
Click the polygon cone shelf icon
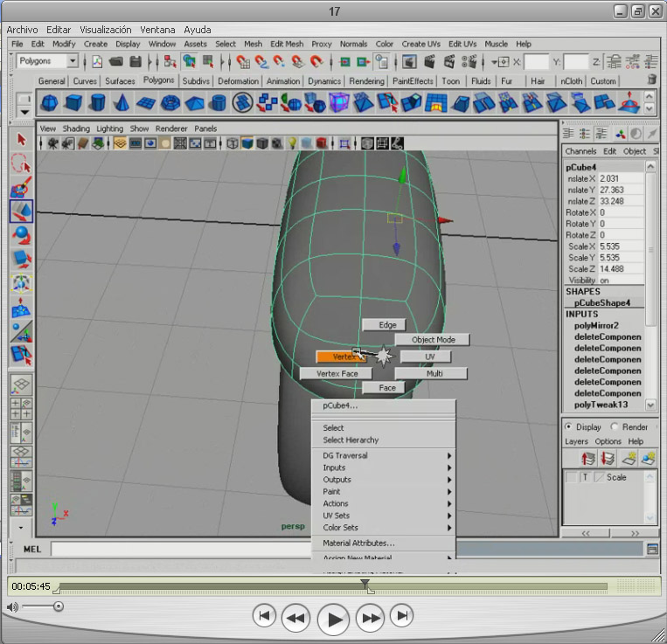122,103
